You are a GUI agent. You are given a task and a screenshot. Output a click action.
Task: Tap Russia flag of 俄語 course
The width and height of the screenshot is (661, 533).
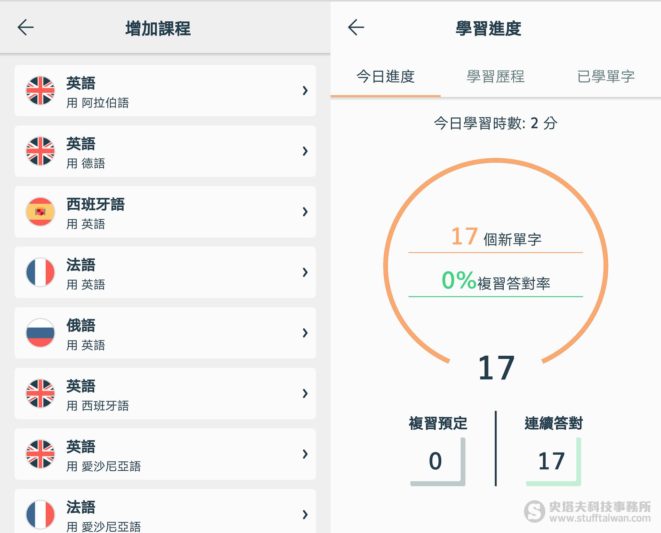40,333
